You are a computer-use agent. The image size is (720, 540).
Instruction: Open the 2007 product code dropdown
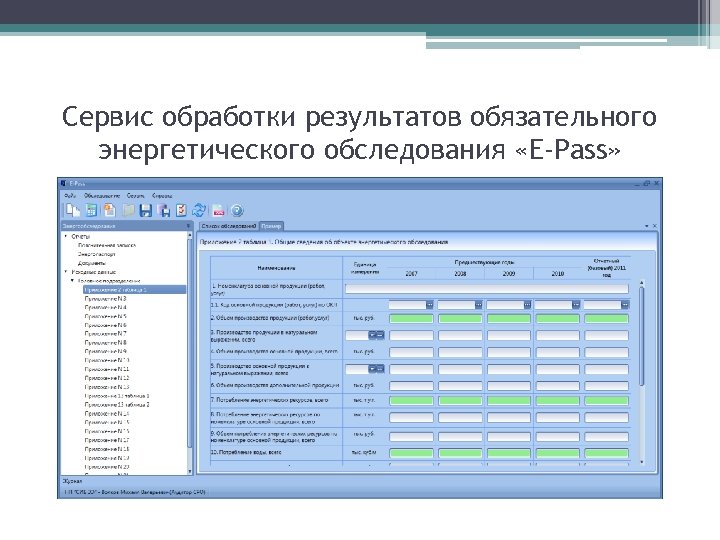coord(429,304)
